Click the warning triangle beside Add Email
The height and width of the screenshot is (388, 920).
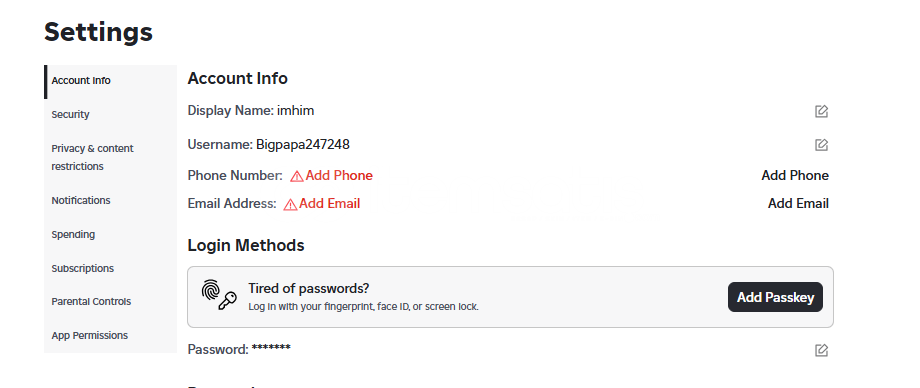point(290,204)
